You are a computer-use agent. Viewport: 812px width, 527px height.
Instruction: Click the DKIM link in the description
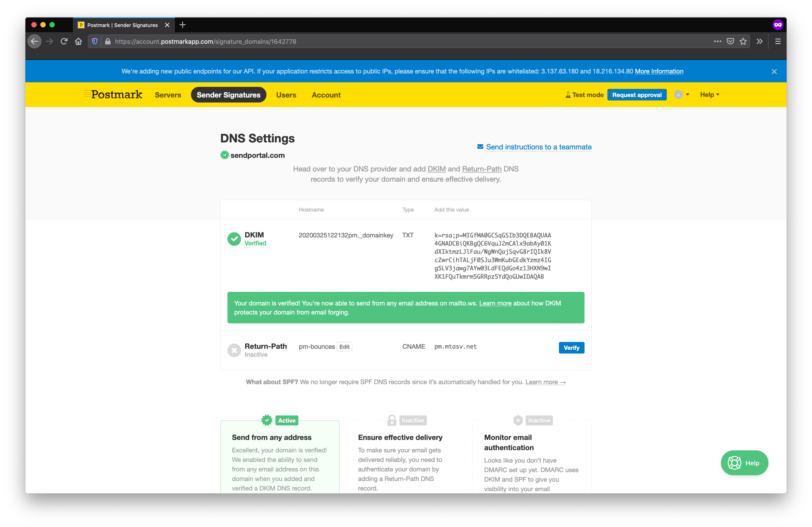click(436, 169)
